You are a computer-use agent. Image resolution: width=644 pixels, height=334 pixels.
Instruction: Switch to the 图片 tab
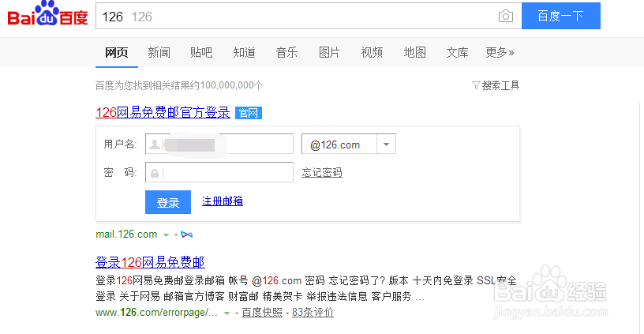(x=329, y=52)
